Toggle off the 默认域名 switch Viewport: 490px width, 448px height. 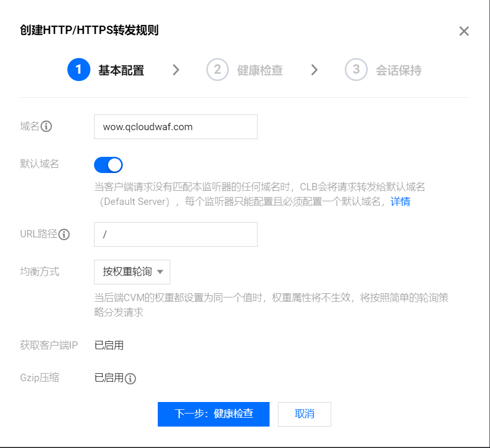click(109, 165)
